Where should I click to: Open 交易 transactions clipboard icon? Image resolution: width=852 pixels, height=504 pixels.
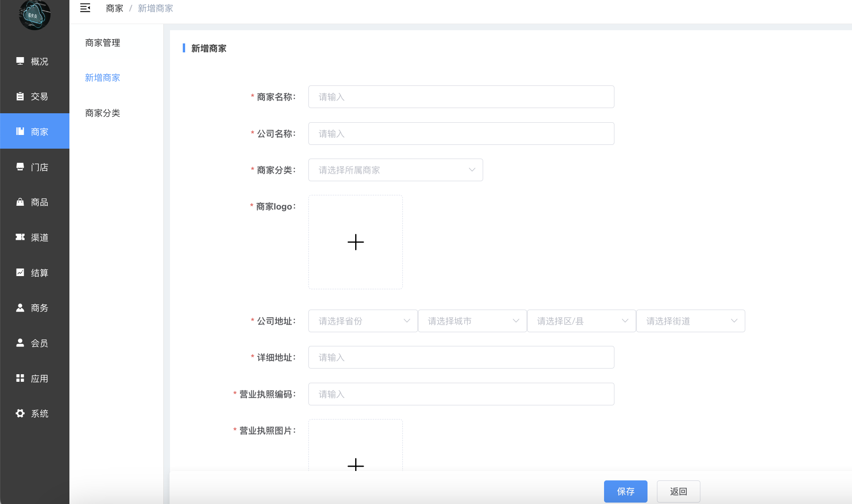coord(20,96)
